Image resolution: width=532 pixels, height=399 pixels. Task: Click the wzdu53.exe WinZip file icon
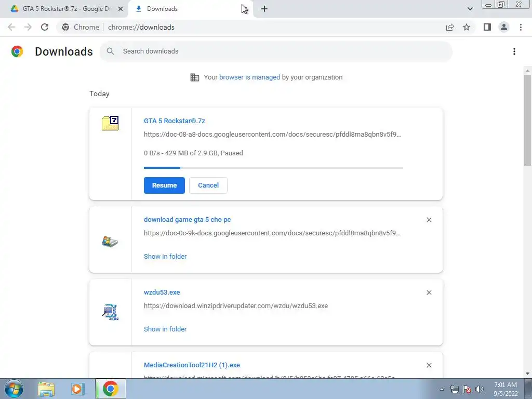[x=110, y=312]
